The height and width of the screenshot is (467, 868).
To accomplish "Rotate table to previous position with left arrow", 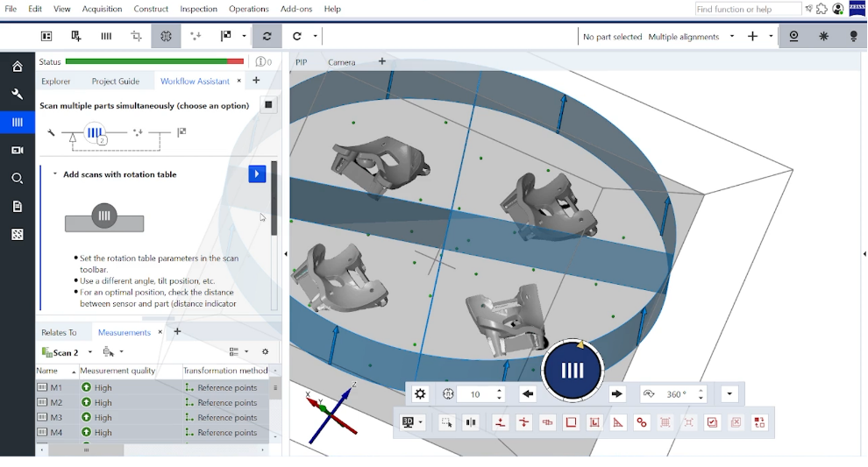I will [528, 394].
